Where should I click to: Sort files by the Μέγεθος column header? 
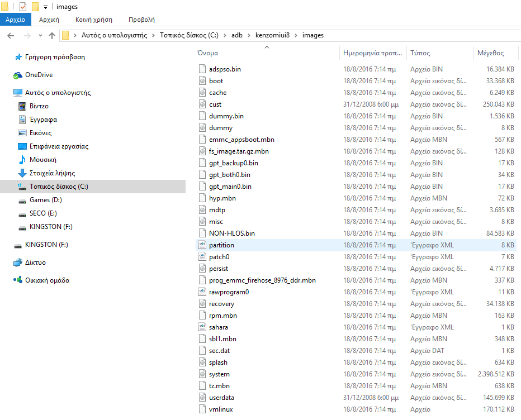pos(490,53)
